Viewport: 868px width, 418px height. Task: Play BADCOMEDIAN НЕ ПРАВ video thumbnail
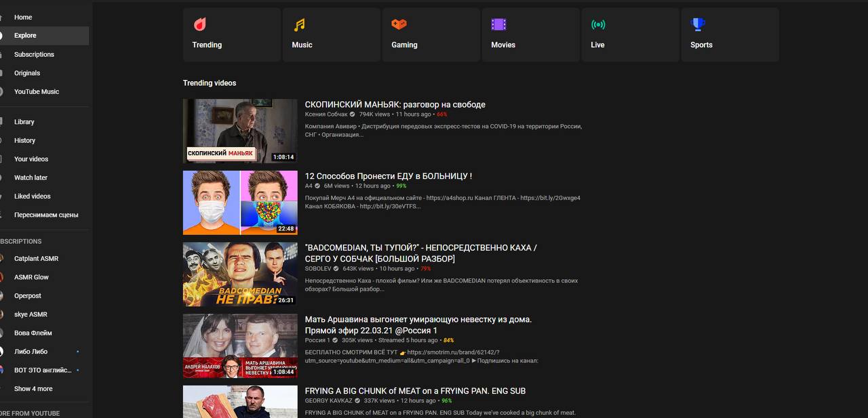[x=240, y=274]
